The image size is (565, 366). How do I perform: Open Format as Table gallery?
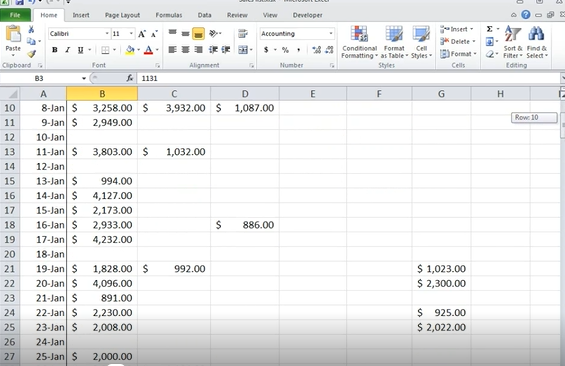[x=394, y=42]
